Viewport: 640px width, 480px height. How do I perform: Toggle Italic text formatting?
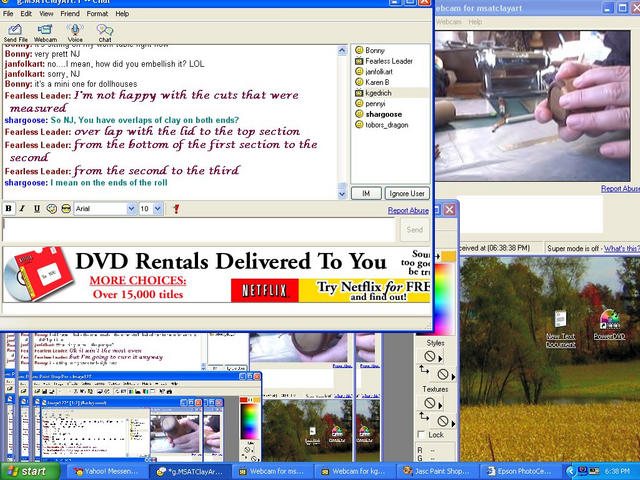click(x=22, y=209)
